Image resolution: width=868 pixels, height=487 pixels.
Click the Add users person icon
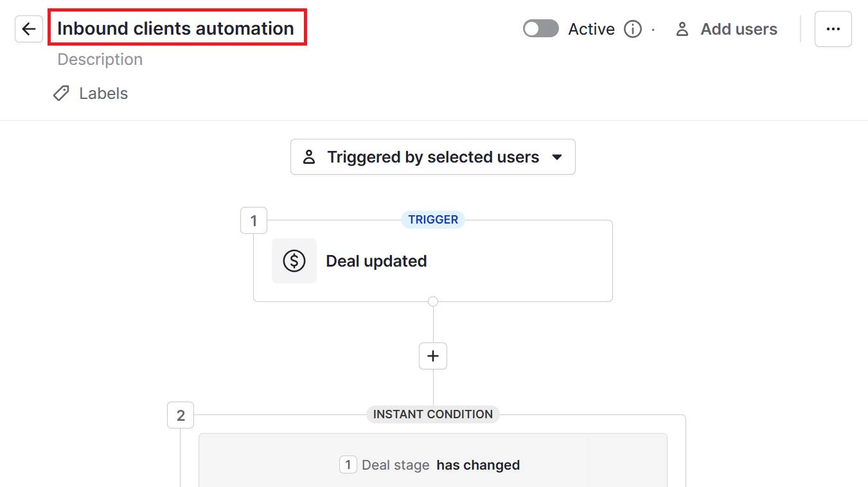tap(681, 28)
